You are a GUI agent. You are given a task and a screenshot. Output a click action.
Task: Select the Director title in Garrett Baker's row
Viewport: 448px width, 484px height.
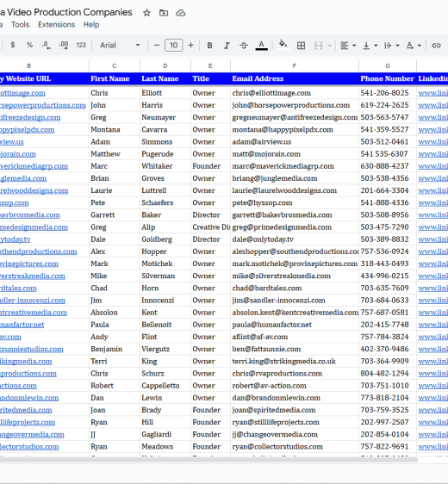(210, 214)
